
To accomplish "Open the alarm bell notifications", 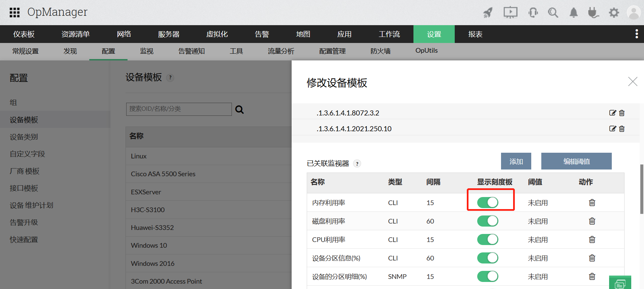I will pos(574,13).
